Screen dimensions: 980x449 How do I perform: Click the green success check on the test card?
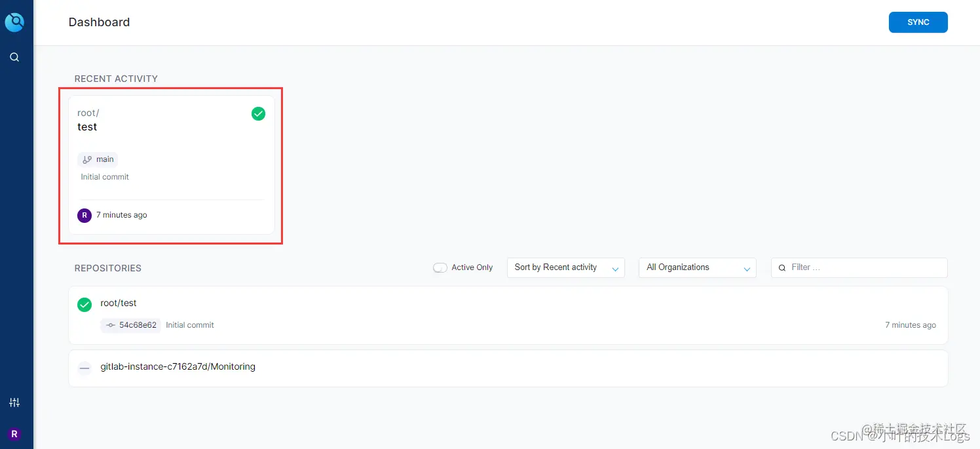pyautogui.click(x=259, y=114)
